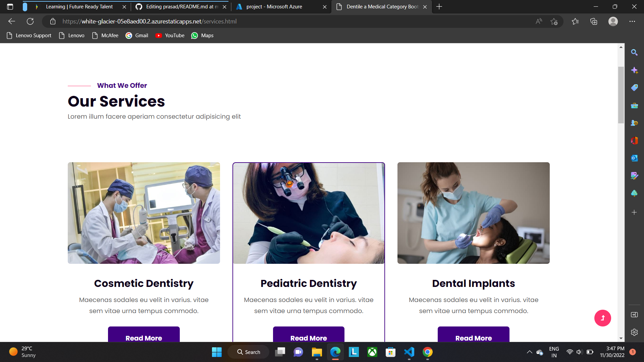Click Read More under Dental Implants
Viewport: 644px width, 362px height.
[474, 335]
